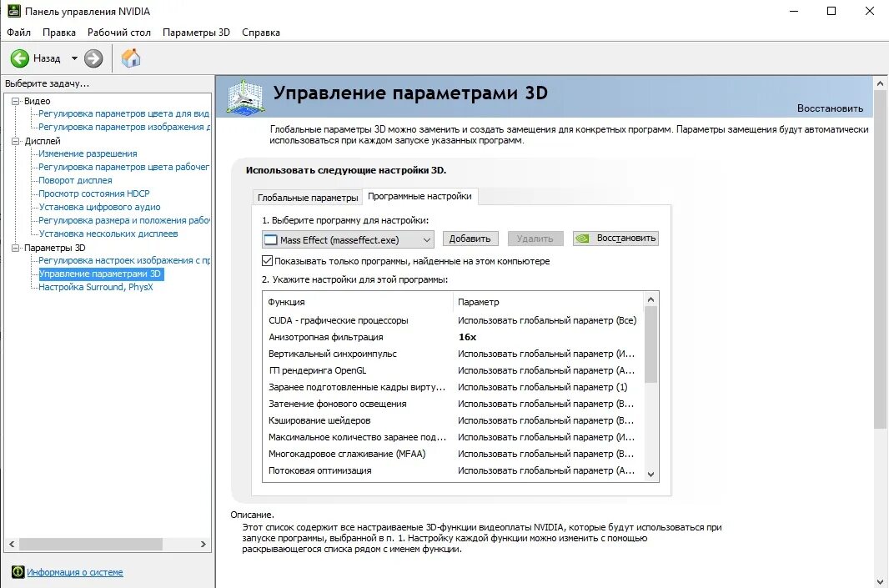Screen dimensions: 889x588
Task: Open the Справка menu
Action: pos(261,33)
